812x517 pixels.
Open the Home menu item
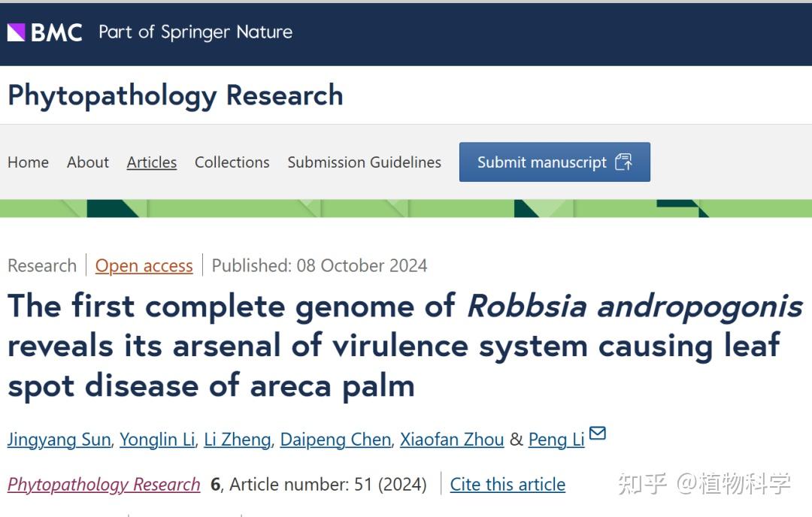point(28,162)
